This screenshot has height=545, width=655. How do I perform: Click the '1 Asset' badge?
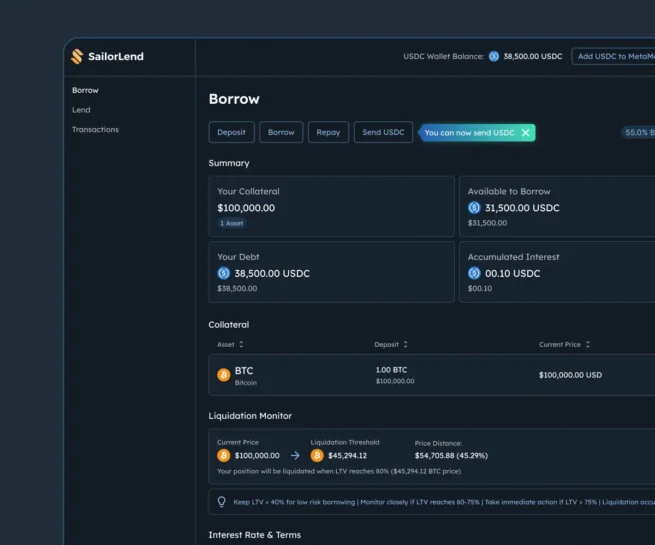pos(232,223)
